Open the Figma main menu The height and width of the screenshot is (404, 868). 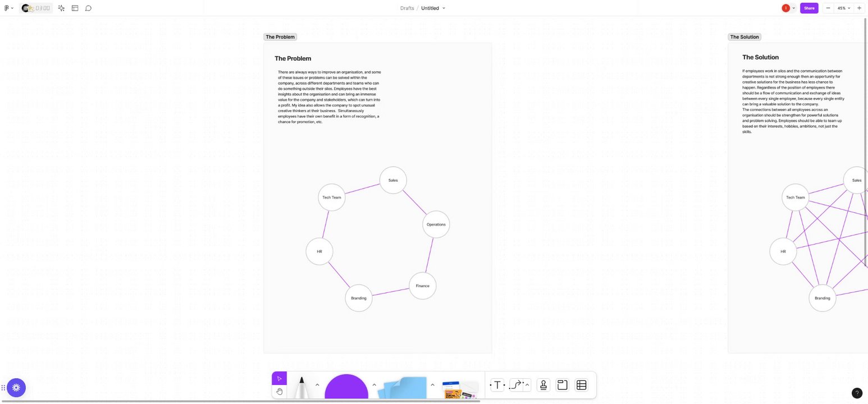pos(8,8)
